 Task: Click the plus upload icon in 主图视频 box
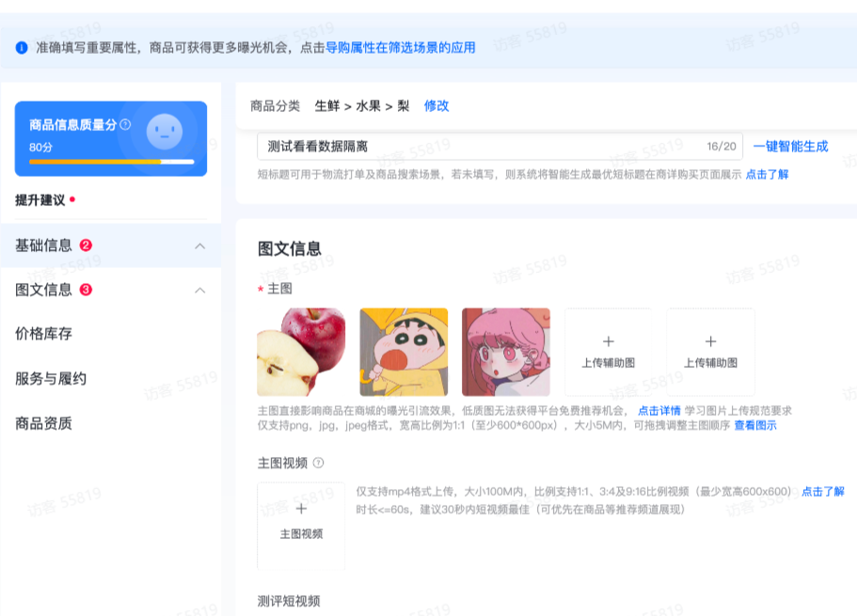302,508
